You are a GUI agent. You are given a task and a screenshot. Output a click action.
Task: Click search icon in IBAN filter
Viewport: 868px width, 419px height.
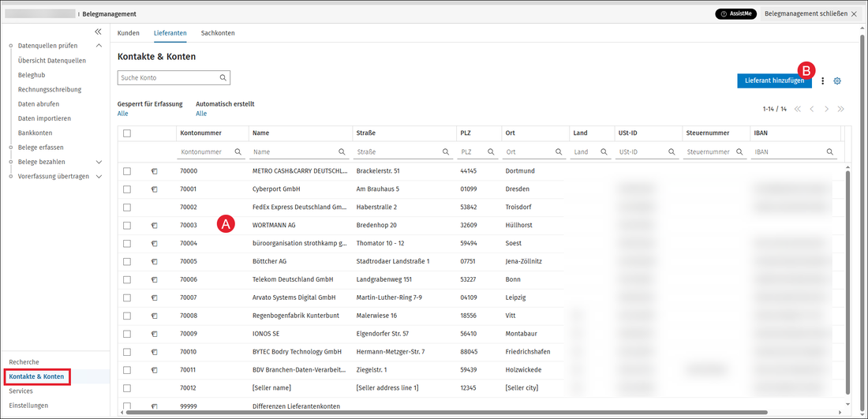830,152
